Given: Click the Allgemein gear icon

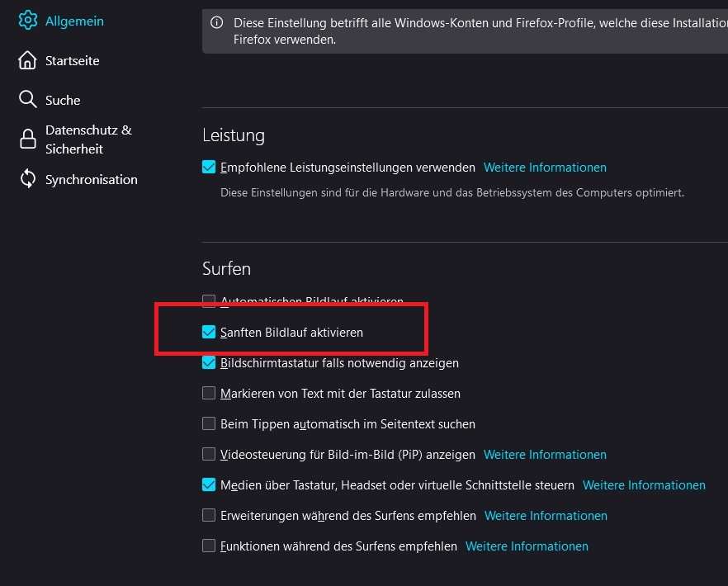Looking at the screenshot, I should [x=28, y=21].
